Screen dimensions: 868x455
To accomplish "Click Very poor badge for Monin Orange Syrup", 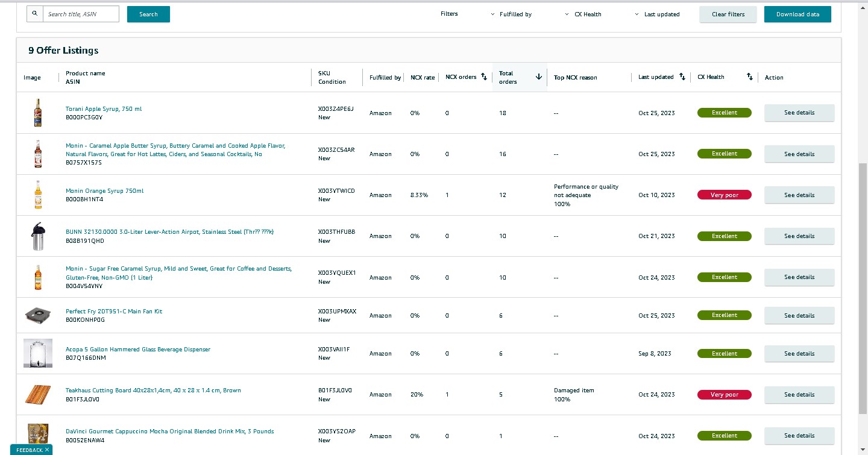I will 725,195.
